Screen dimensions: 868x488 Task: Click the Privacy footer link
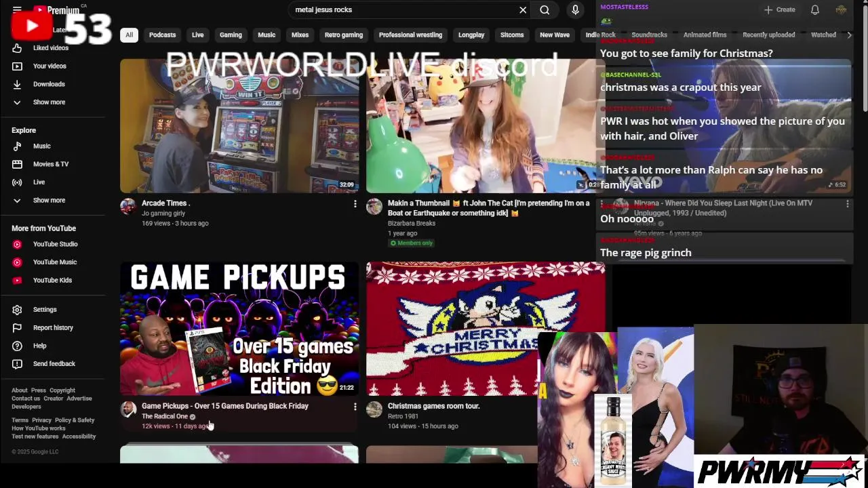click(41, 420)
